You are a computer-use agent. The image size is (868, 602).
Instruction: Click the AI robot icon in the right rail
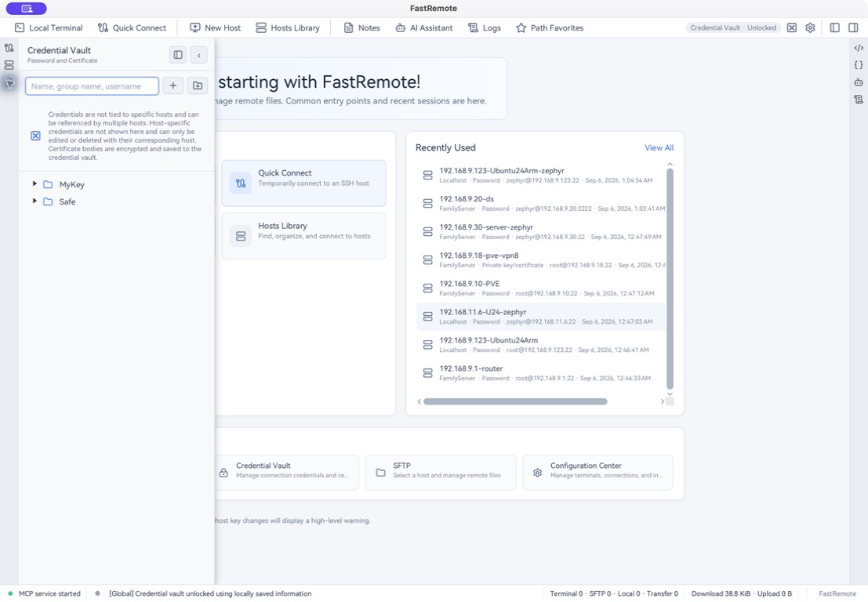(859, 82)
